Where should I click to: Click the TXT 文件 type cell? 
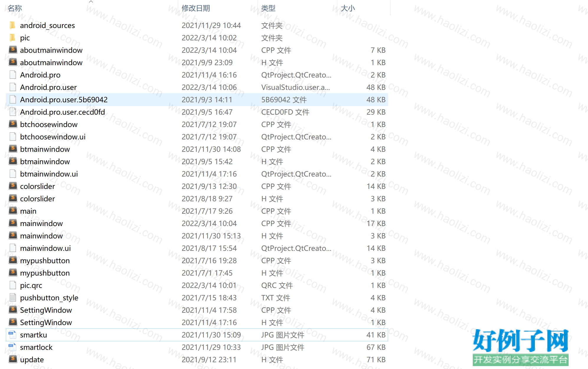tap(276, 298)
